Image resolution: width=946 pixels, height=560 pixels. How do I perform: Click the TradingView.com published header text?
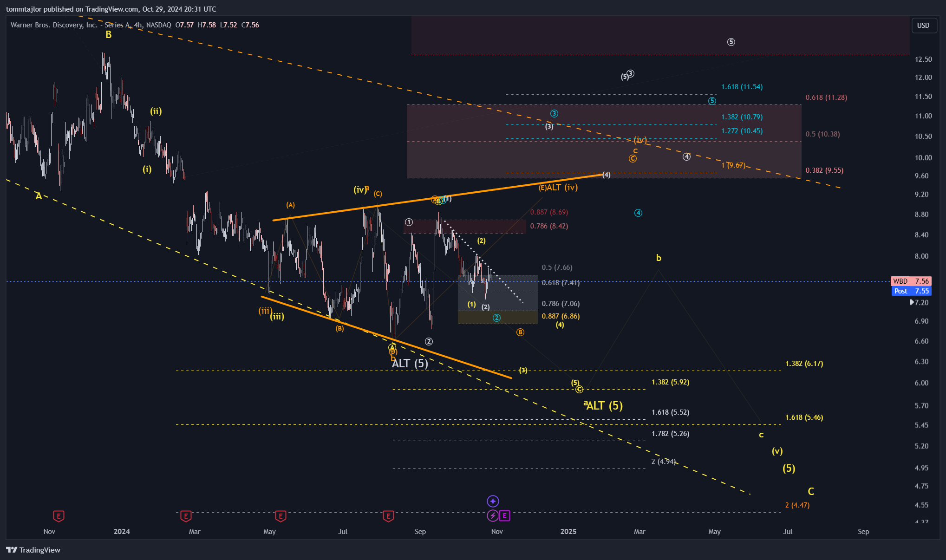(111, 9)
